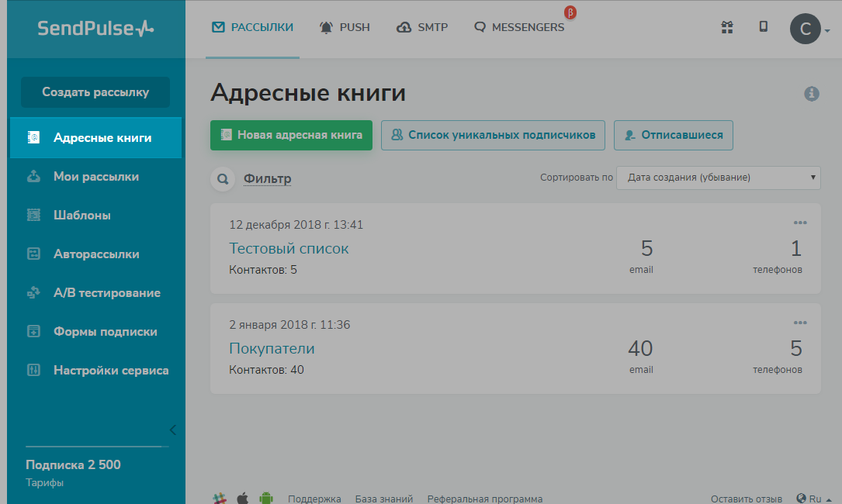
Task: Select Шаблоны in the sidebar
Action: pos(81,216)
